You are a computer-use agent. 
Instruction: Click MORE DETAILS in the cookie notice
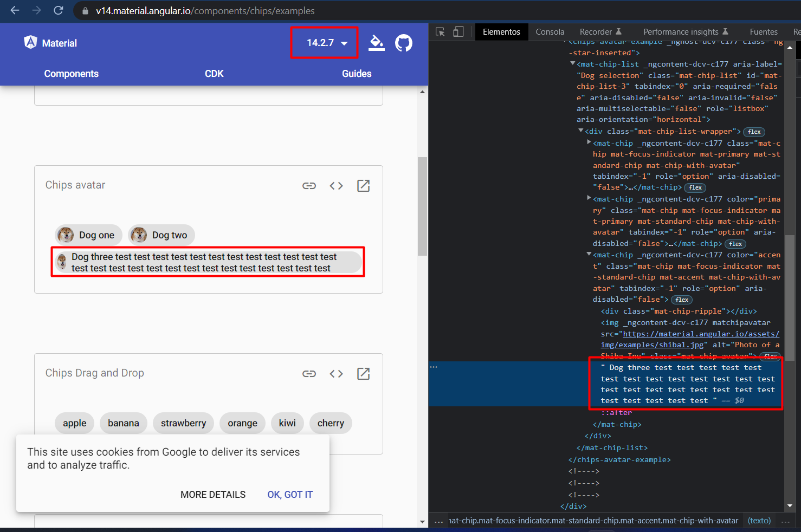[x=213, y=495]
